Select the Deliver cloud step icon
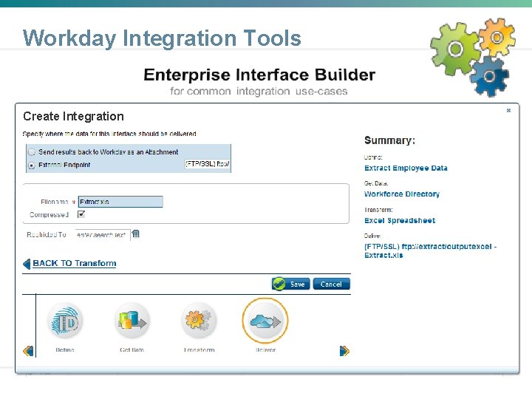Screen dimensions: 532x399 pos(265,321)
